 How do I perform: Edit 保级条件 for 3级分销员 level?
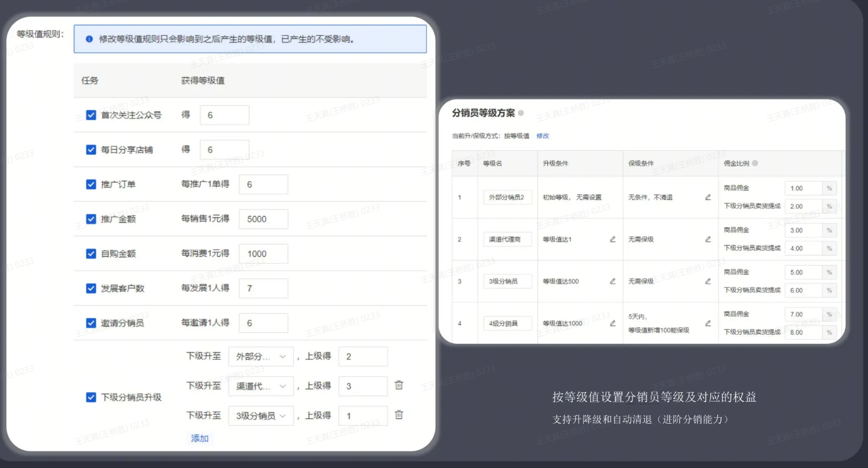tap(708, 281)
